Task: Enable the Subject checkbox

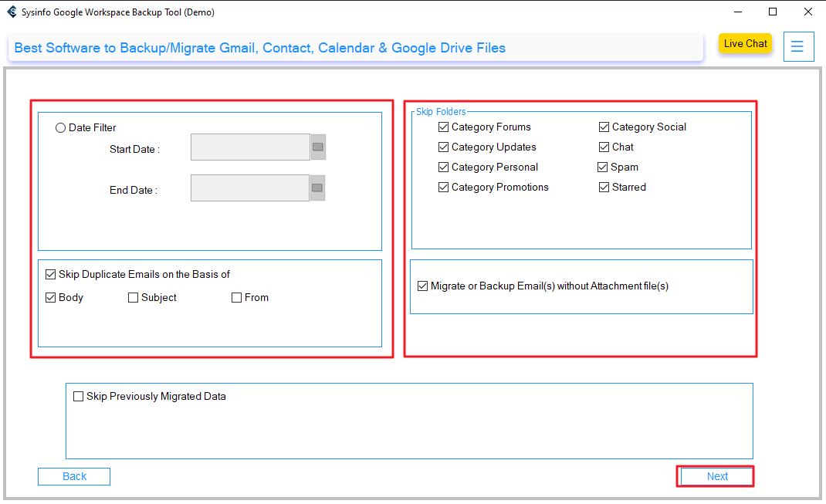Action: (x=134, y=298)
